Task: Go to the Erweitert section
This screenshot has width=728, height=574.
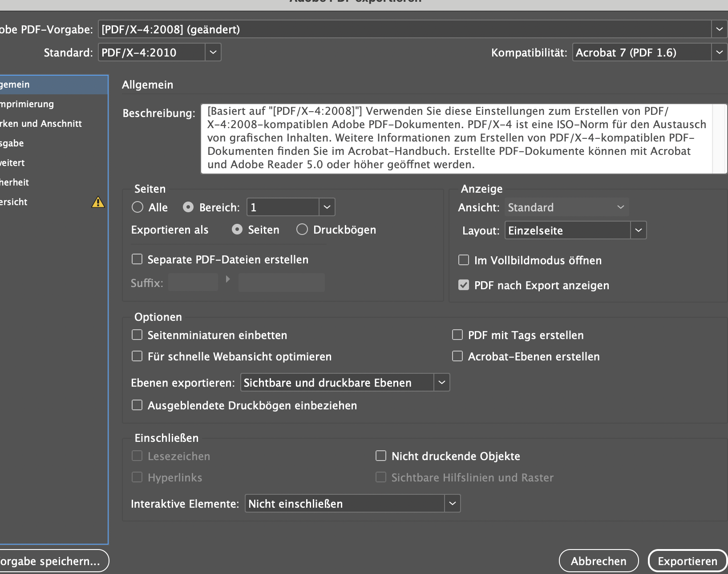Action: click(54, 163)
